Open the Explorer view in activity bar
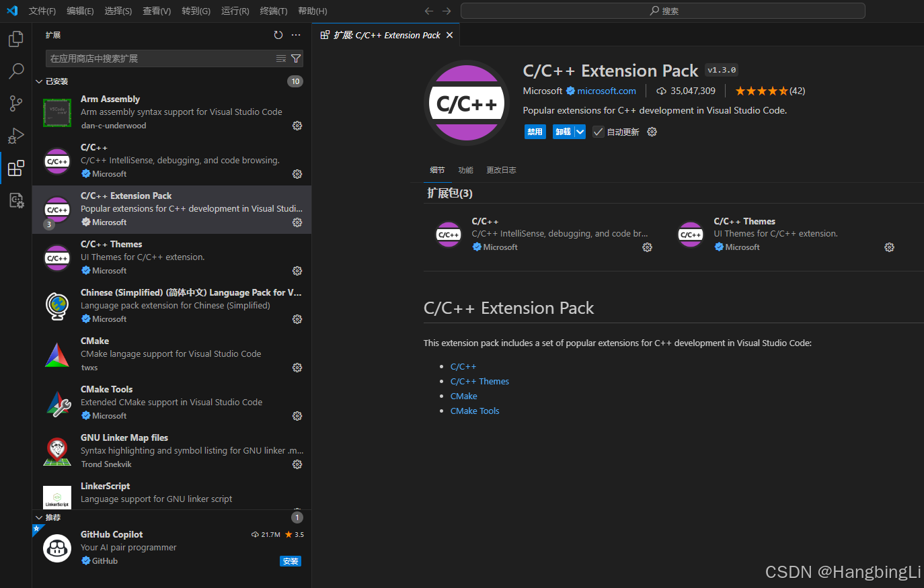Image resolution: width=924 pixels, height=588 pixels. click(x=16, y=39)
